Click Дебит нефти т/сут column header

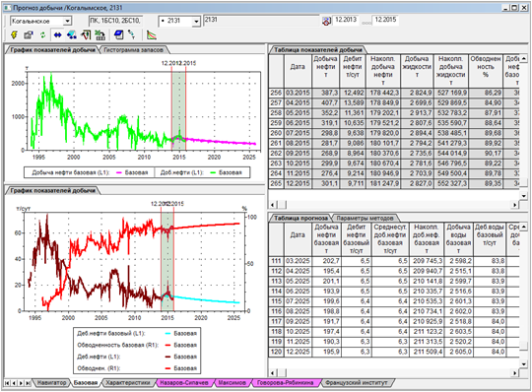click(x=353, y=71)
